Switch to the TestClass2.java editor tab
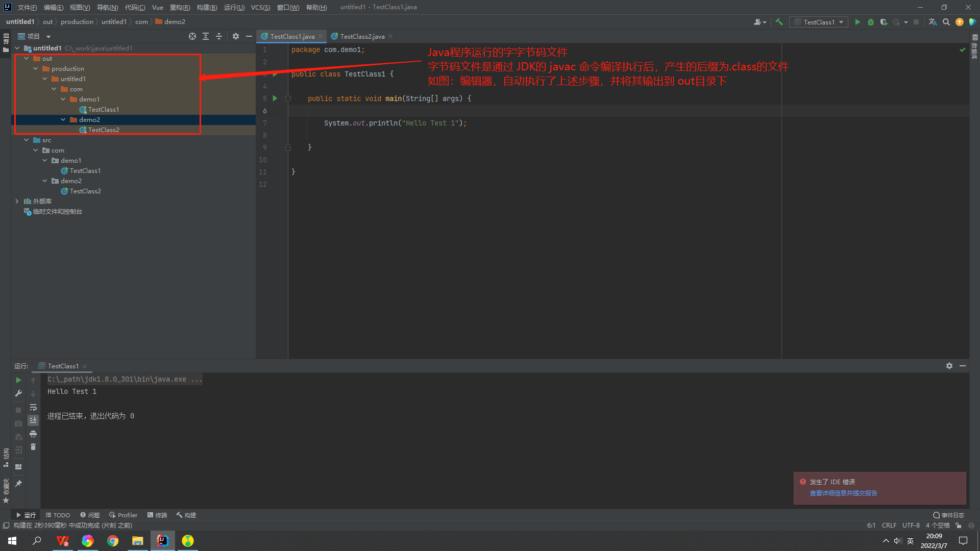The width and height of the screenshot is (980, 551). point(362,36)
